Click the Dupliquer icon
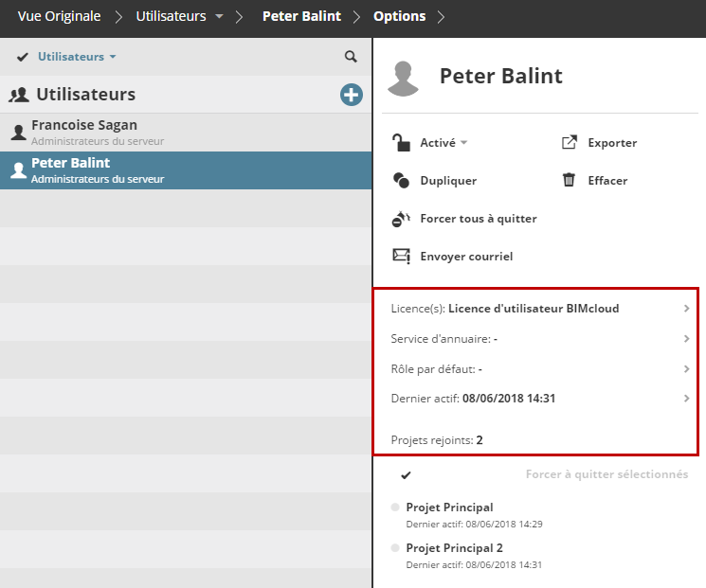Image resolution: width=706 pixels, height=588 pixels. coord(401,181)
